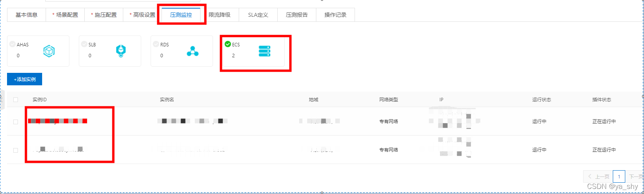Open the 基本信息 tab

pyautogui.click(x=27, y=15)
